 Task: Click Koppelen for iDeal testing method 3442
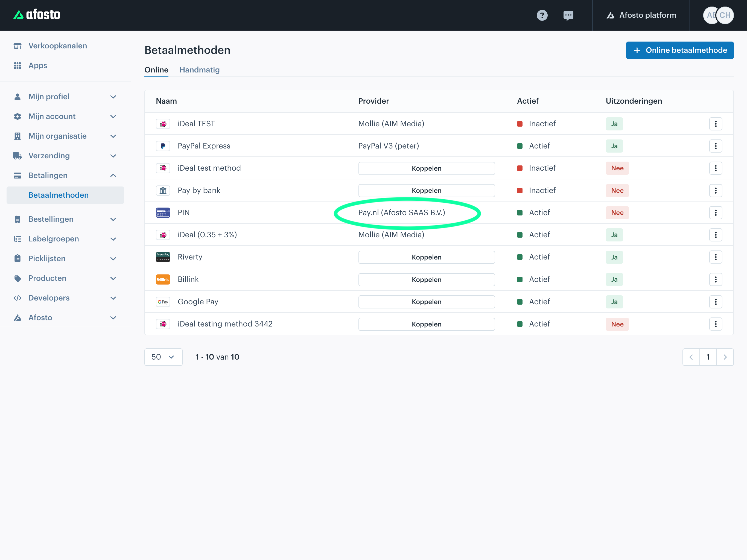pos(427,324)
